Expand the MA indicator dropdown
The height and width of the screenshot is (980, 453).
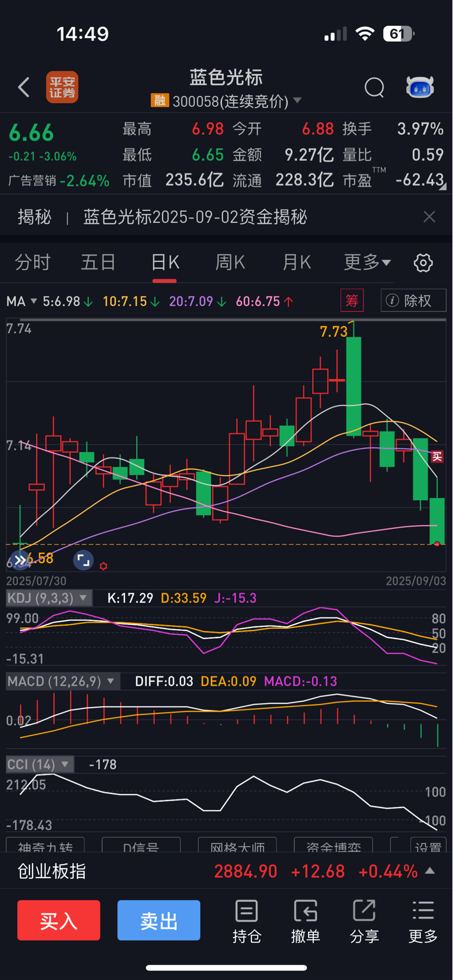(22, 301)
